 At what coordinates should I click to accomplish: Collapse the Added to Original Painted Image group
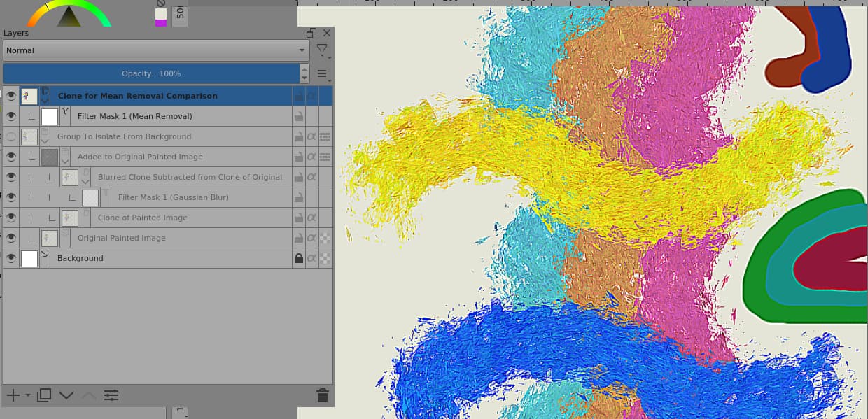coord(66,161)
